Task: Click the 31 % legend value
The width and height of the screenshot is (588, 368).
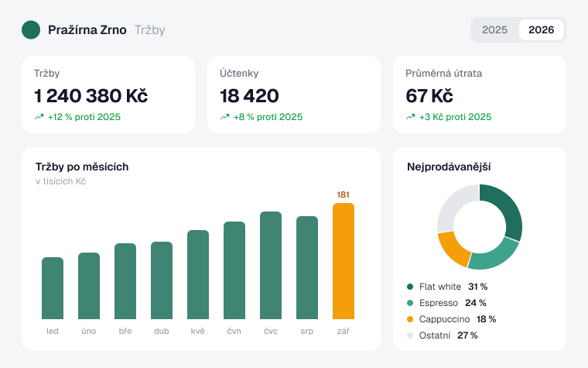Action: (x=478, y=287)
